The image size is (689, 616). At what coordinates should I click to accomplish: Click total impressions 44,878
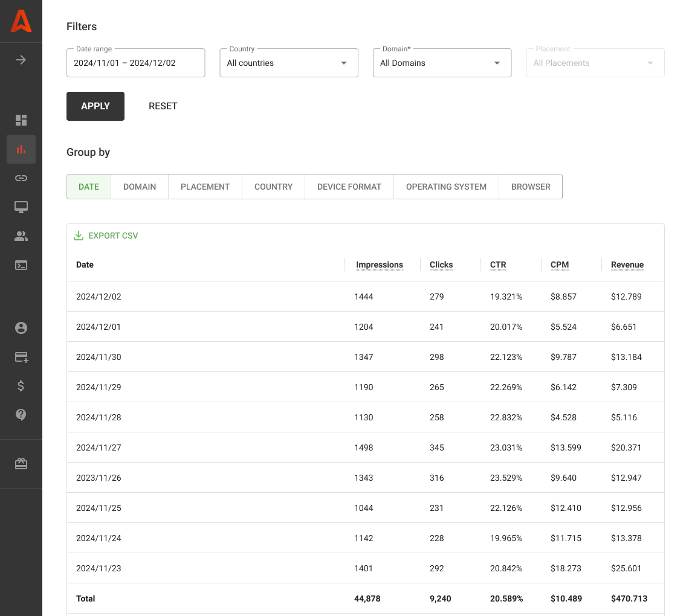[367, 598]
